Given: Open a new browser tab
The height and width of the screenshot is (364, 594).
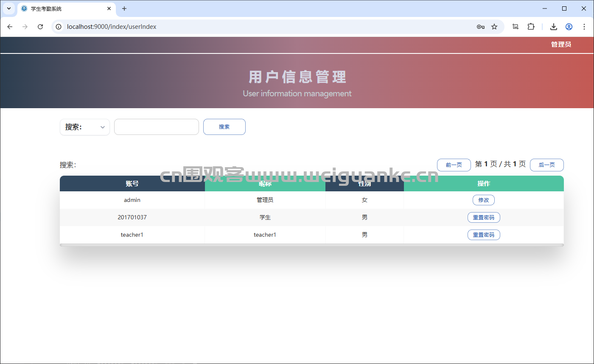Looking at the screenshot, I should click(124, 8).
